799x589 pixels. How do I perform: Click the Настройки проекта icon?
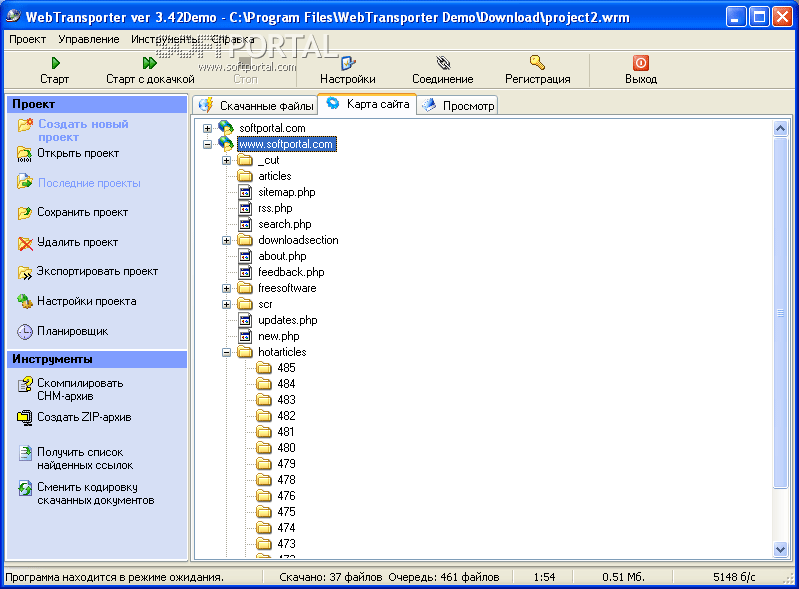pos(25,301)
